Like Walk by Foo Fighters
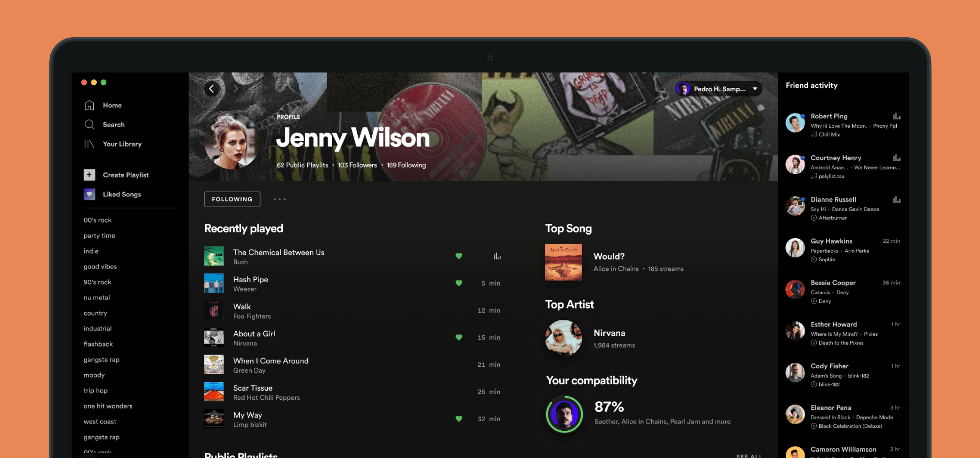Viewport: 980px width, 458px height. pos(459,310)
